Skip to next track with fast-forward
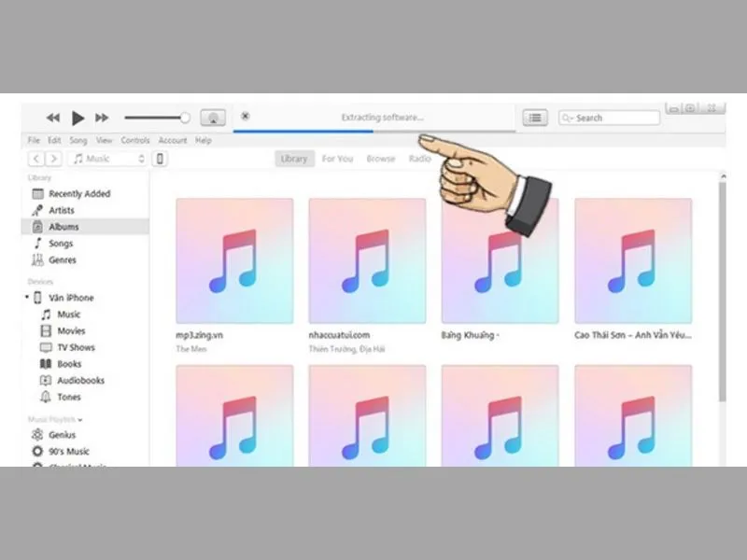This screenshot has height=560, width=747. point(102,118)
